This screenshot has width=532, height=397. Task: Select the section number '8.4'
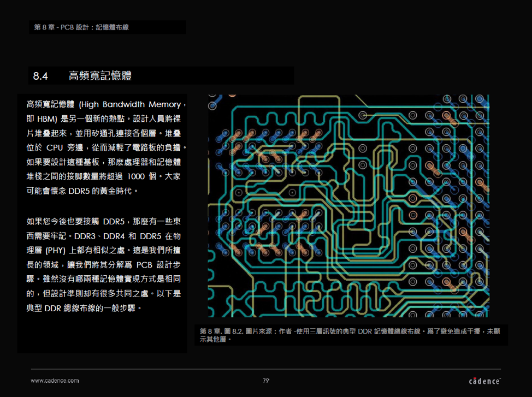40,76
